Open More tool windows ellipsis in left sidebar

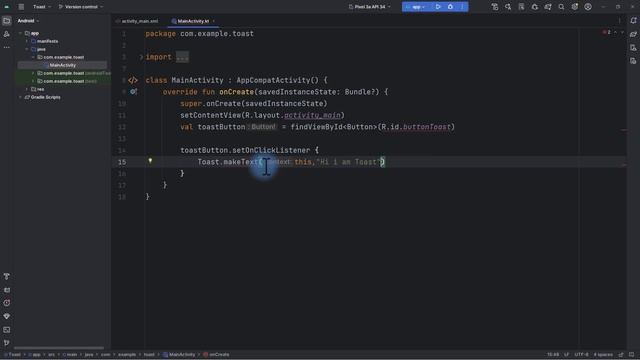tap(7, 47)
